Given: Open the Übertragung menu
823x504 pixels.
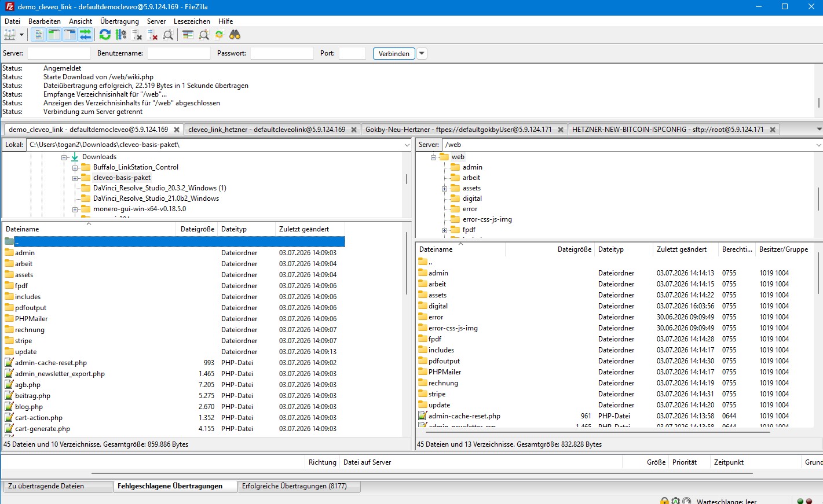Looking at the screenshot, I should [119, 21].
